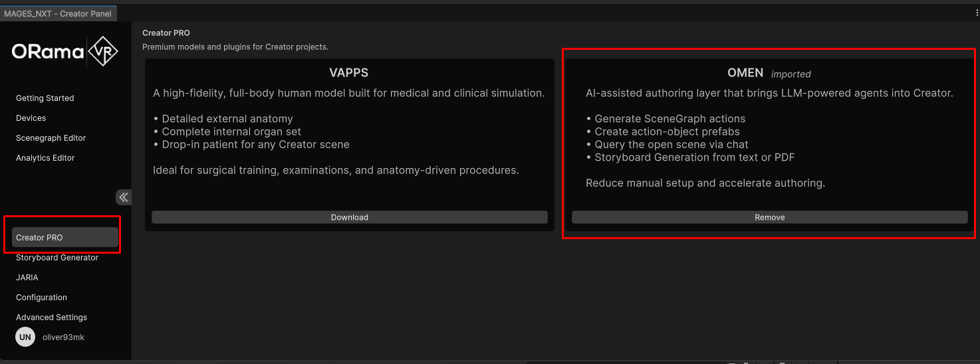Screen dimensions: 980x364
Task: Click the Creator PRO page heading
Action: [166, 33]
